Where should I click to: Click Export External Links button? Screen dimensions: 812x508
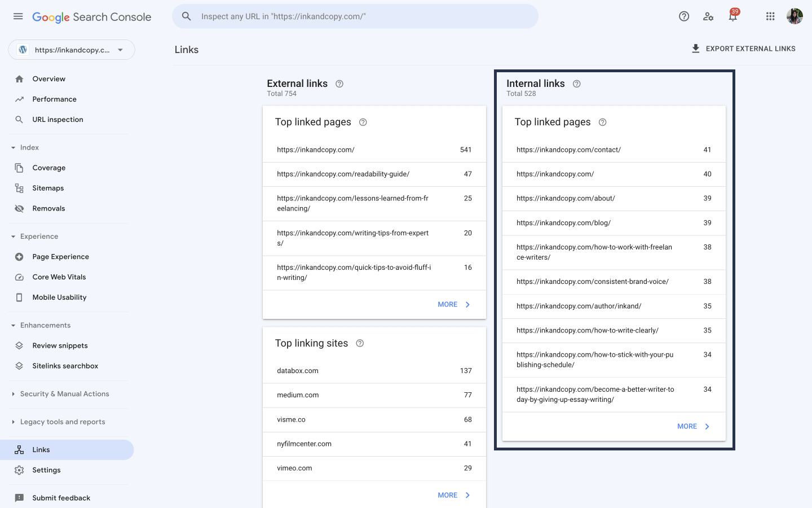(x=743, y=49)
